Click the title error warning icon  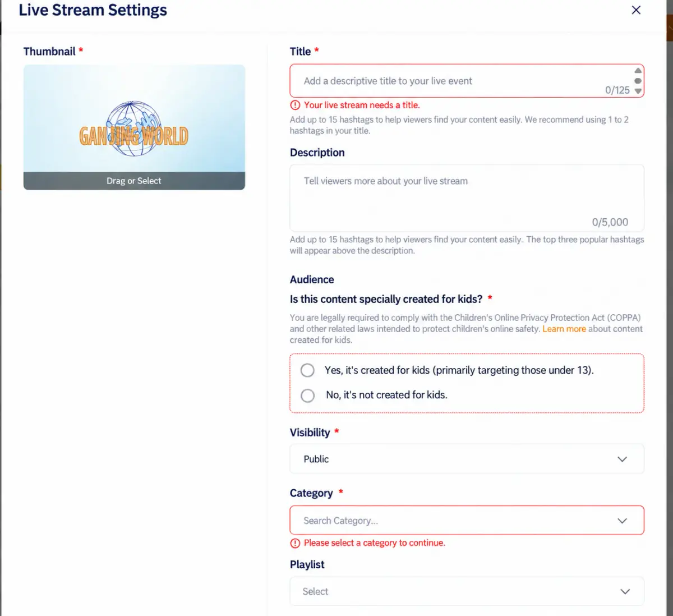click(x=295, y=105)
